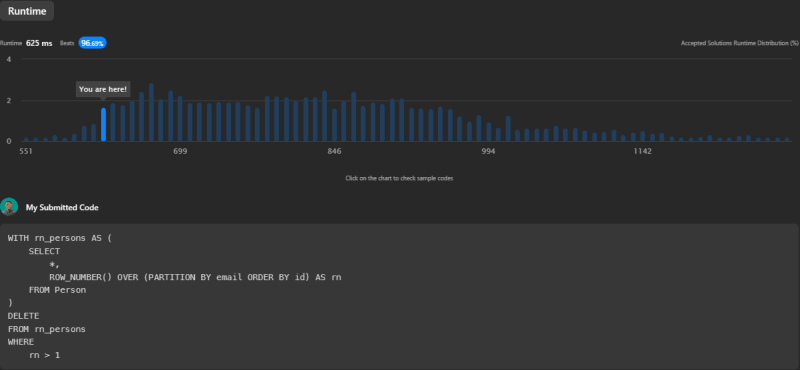Click the small 'Beats' label
The height and width of the screenshot is (370, 800).
pos(67,43)
